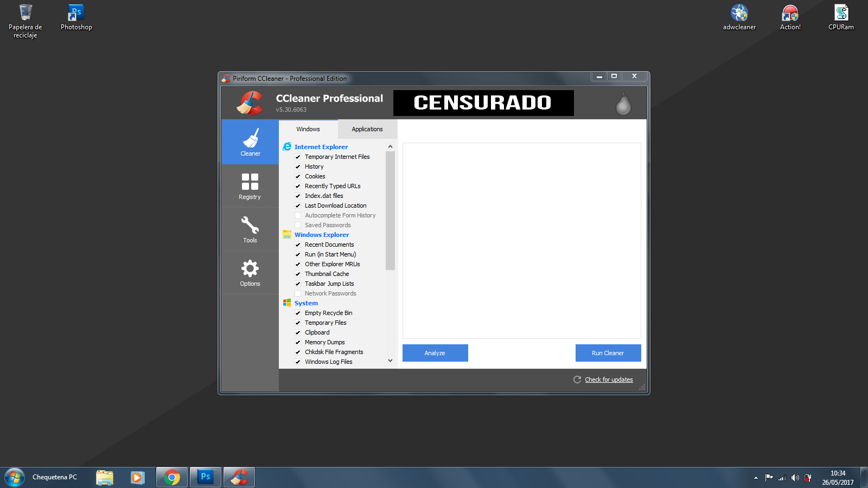
Task: Click the CCleaner logo in header
Action: pos(250,102)
